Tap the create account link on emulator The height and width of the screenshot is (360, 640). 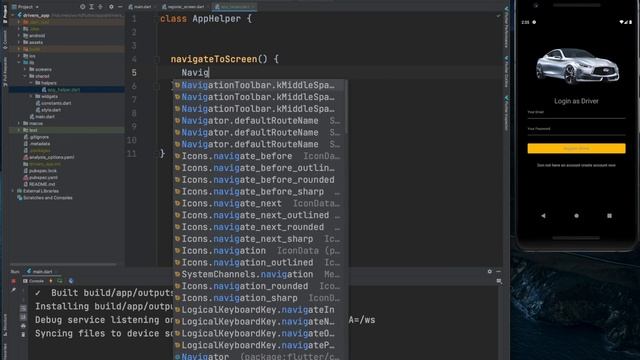point(576,165)
